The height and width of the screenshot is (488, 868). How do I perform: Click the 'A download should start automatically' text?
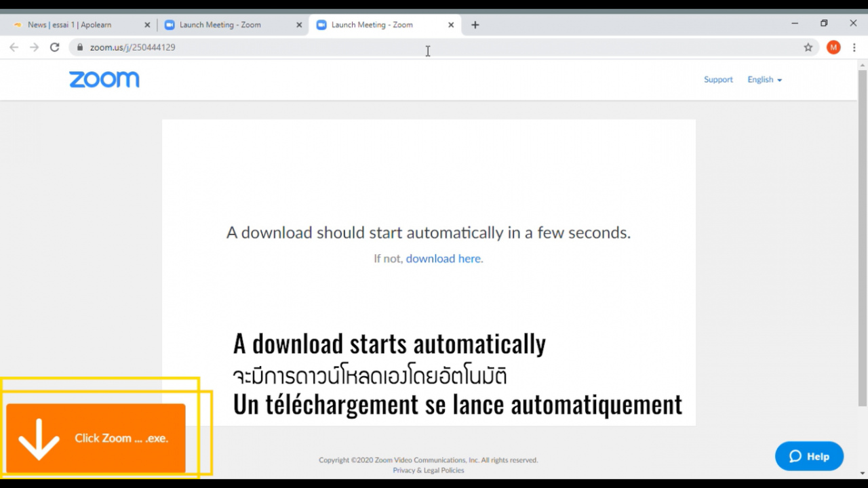point(429,232)
